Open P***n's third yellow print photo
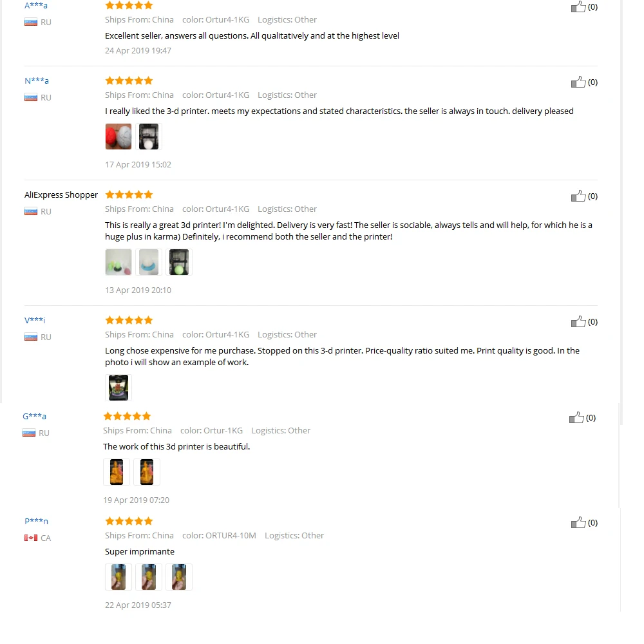The width and height of the screenshot is (644, 644). 179,577
